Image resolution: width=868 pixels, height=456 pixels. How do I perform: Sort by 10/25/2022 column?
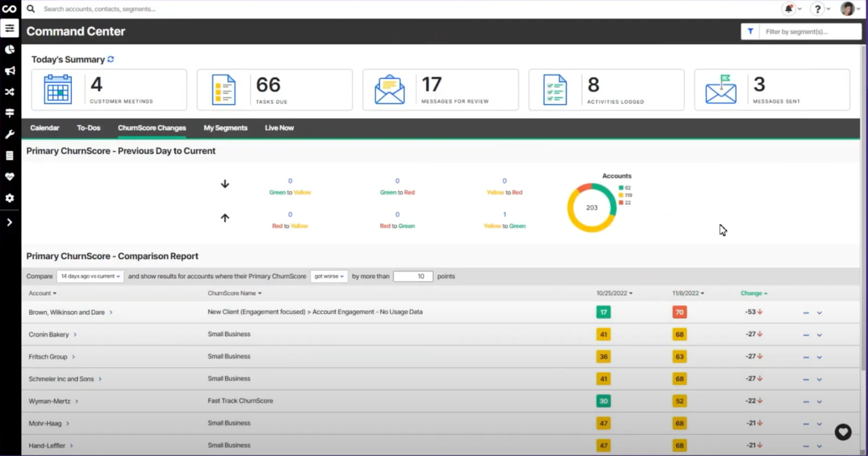pos(614,293)
